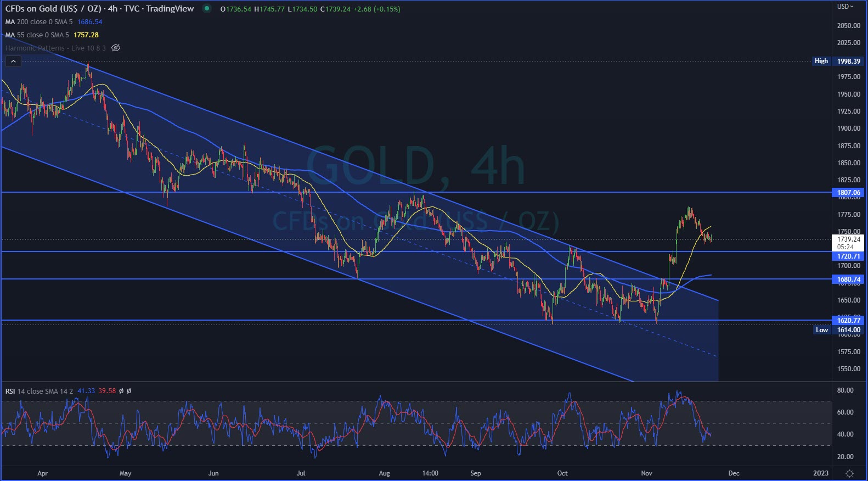The image size is (868, 481).
Task: Collapse the indicator legend with the chevron
Action: (x=13, y=61)
